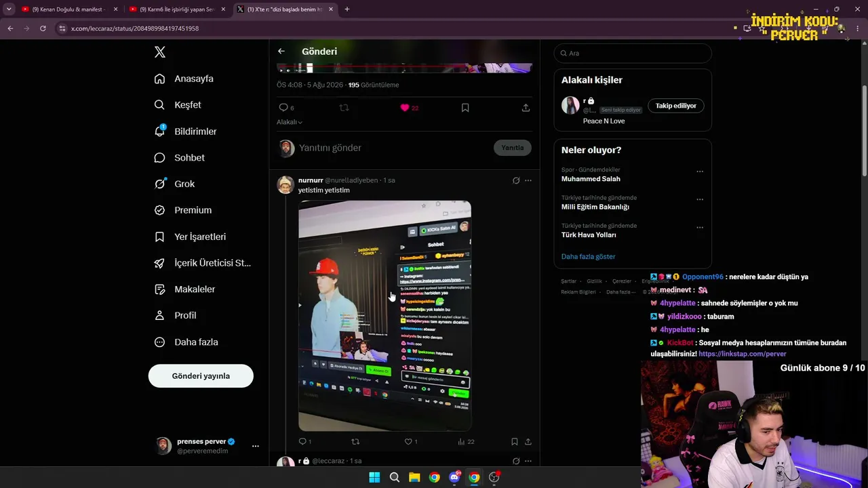The image size is (868, 488).
Task: Click the Daha fazla göster link
Action: click(588, 257)
